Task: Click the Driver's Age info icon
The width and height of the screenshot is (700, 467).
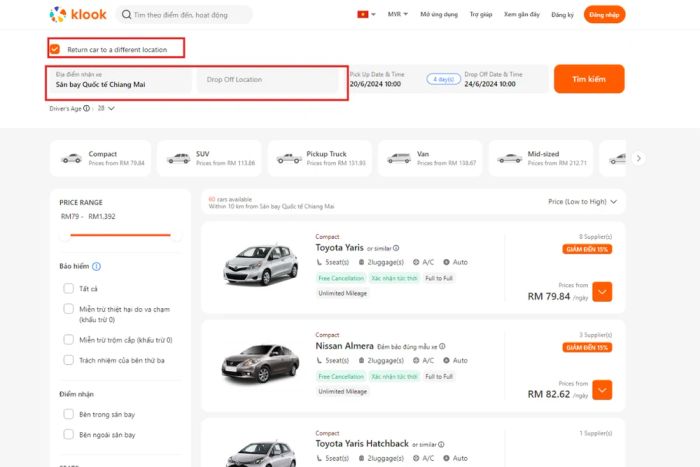Action: 87,108
